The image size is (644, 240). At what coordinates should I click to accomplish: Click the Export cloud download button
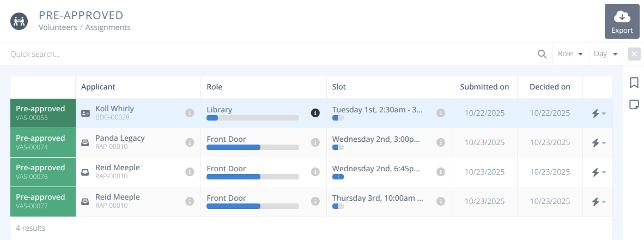(x=622, y=21)
